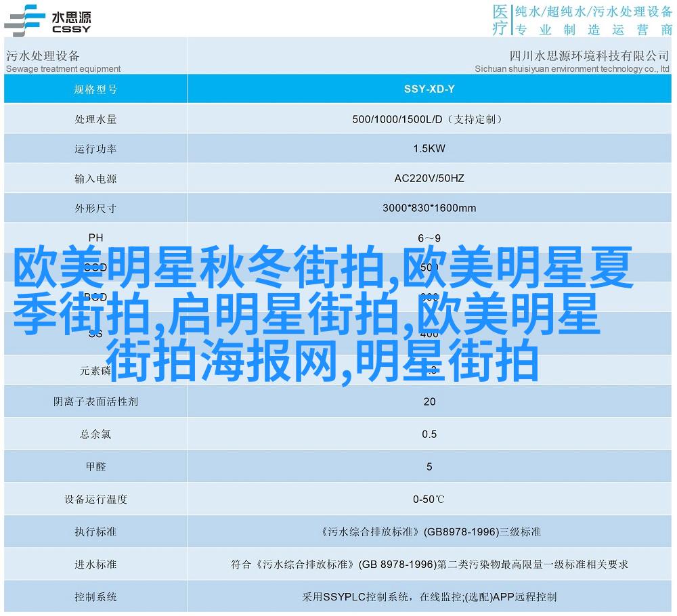Click the value 'AC220V/50HZ'
Screen dimensions: 677x616
[x=429, y=178]
